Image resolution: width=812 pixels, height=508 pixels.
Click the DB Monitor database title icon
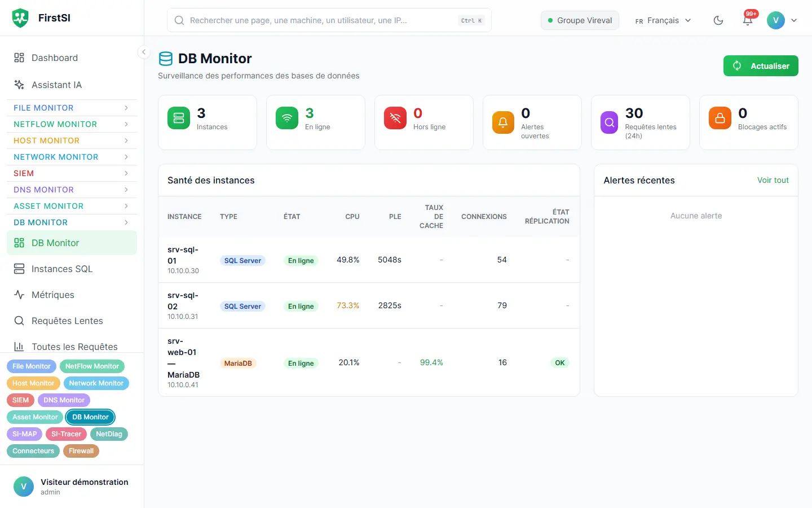(x=166, y=59)
